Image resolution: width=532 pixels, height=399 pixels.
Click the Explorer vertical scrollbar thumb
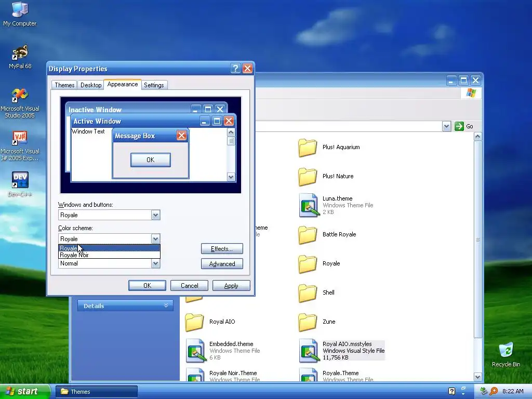(478, 239)
